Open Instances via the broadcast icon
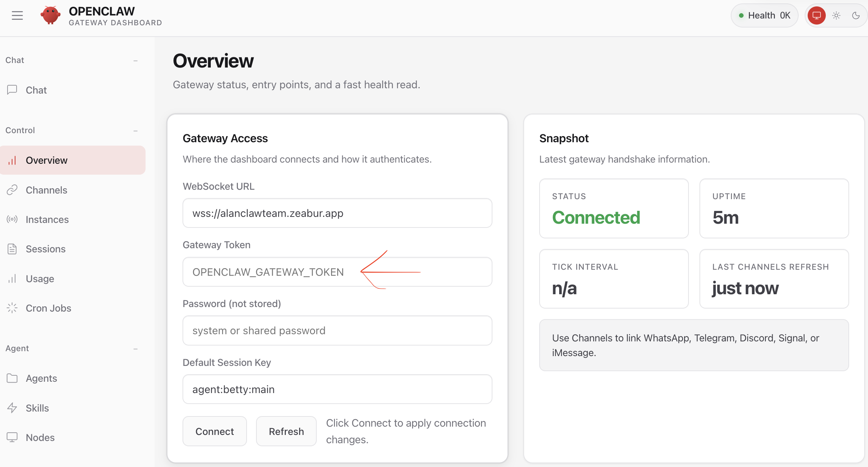The height and width of the screenshot is (467, 868). (x=12, y=219)
